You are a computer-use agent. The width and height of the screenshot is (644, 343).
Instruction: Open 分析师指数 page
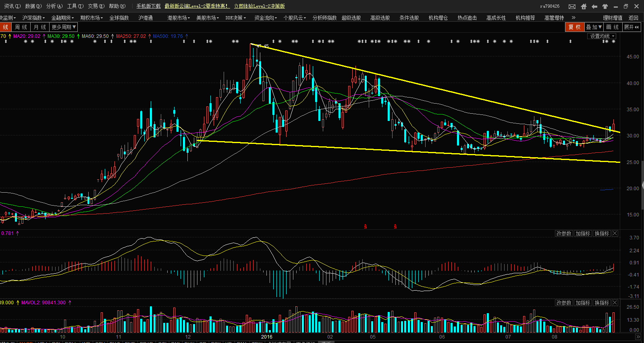coord(324,18)
